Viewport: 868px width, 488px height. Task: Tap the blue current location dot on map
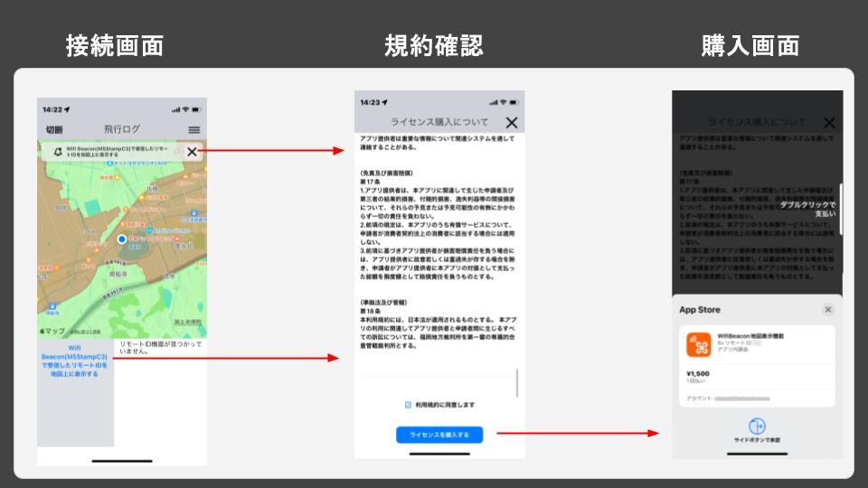pyautogui.click(x=122, y=239)
